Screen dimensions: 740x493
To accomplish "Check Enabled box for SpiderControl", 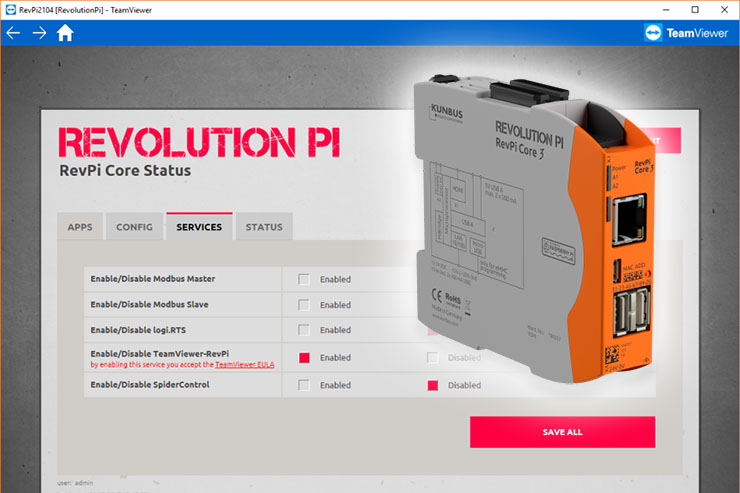I will pos(304,385).
